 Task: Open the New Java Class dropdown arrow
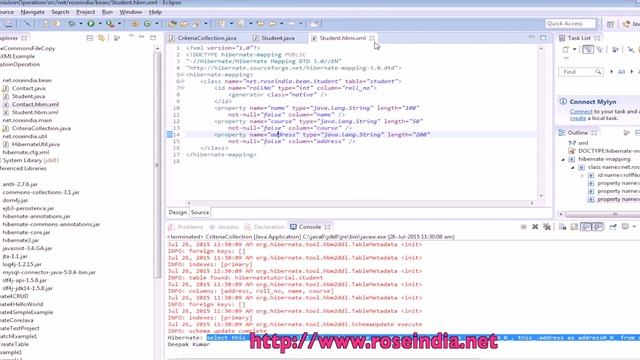[x=156, y=24]
